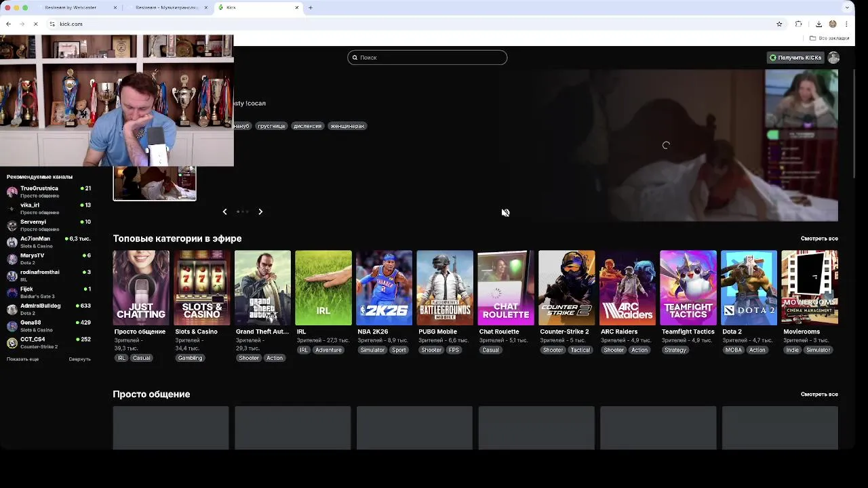Open the Slots & Casino category cover
Viewport: 868px width, 488px height.
point(202,288)
